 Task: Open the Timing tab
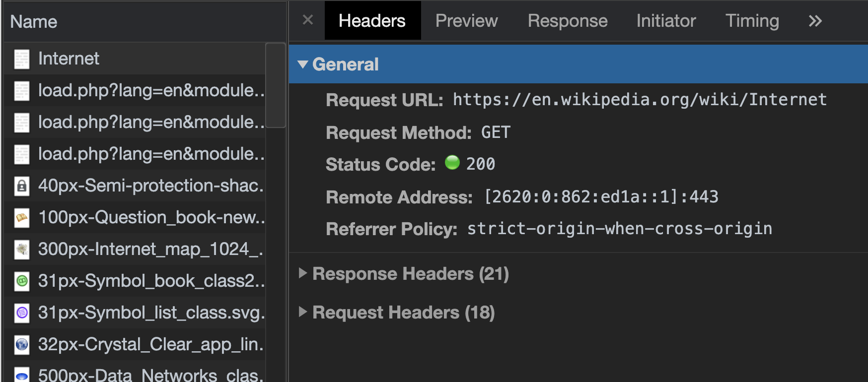[752, 21]
